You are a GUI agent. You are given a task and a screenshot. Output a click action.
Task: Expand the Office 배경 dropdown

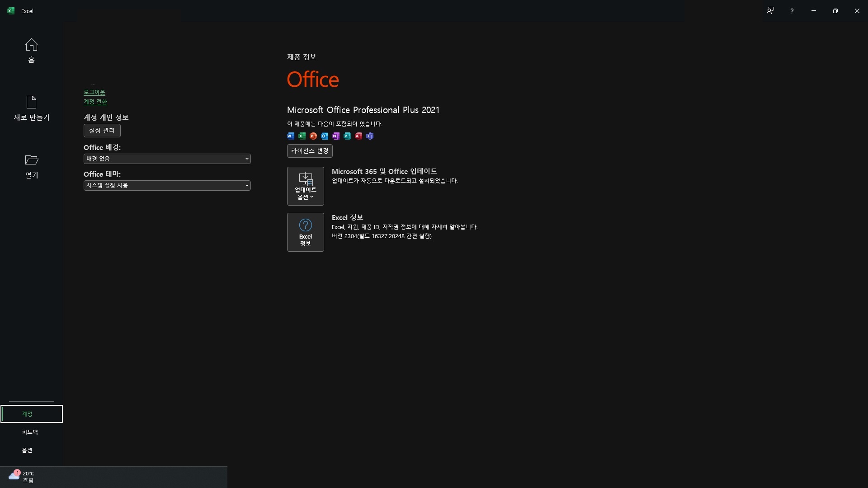[x=167, y=159]
